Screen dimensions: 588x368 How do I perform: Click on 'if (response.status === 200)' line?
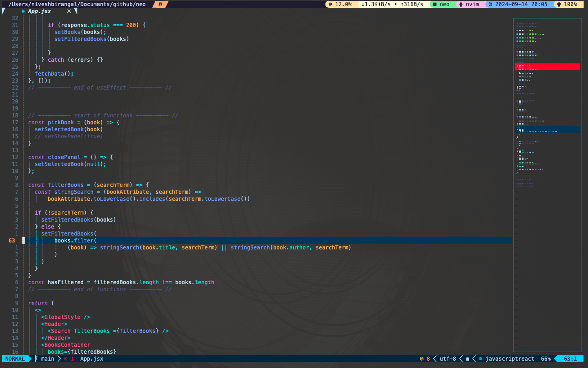pos(97,25)
